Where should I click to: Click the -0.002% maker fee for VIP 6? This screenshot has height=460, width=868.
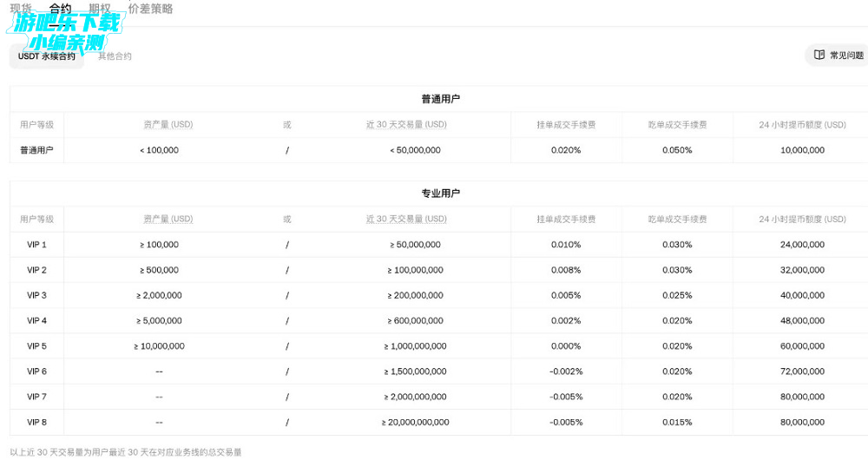tap(566, 371)
